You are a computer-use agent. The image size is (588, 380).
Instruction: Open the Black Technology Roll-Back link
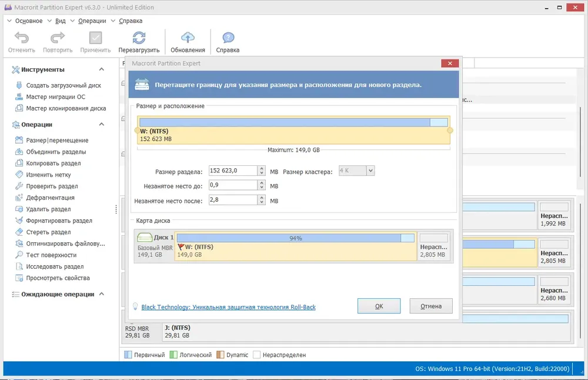coord(228,307)
